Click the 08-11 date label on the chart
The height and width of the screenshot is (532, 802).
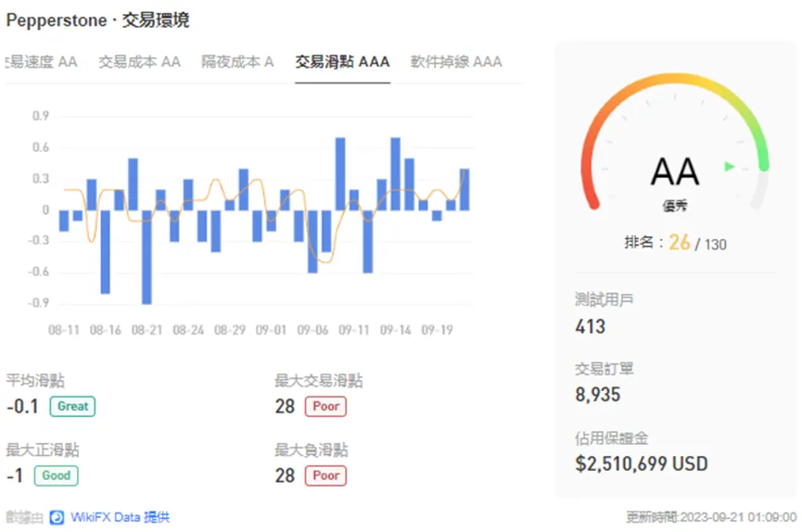tap(64, 330)
